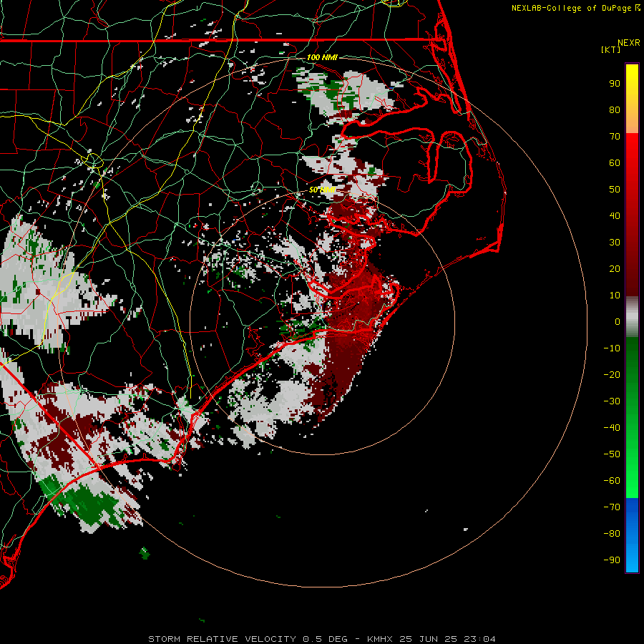Click the positive 90 knot scale label
The image size is (644, 644).
click(x=615, y=84)
